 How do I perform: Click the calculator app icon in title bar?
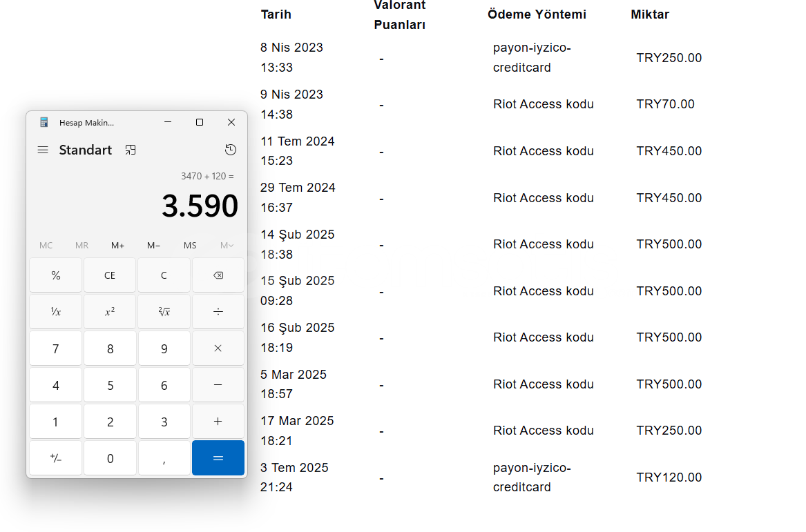coord(44,122)
